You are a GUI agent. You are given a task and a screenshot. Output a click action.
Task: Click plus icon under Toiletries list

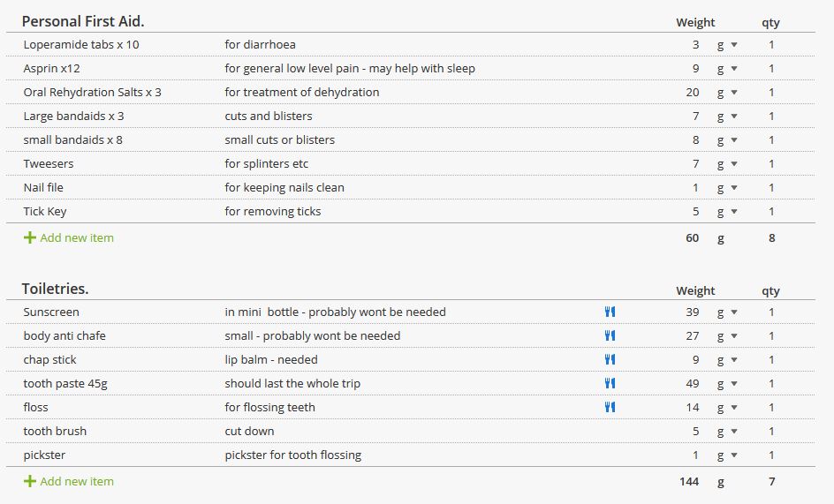coord(30,481)
